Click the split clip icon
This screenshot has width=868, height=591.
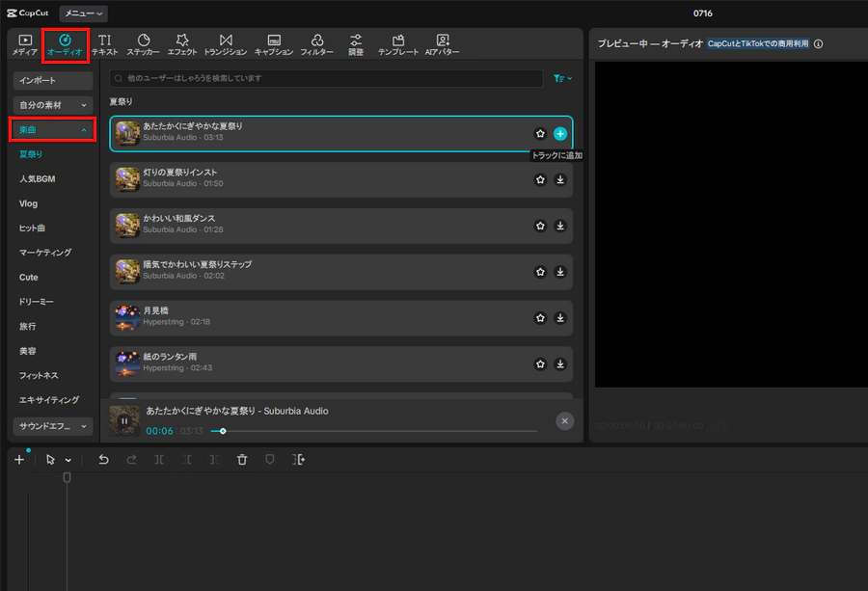point(159,459)
